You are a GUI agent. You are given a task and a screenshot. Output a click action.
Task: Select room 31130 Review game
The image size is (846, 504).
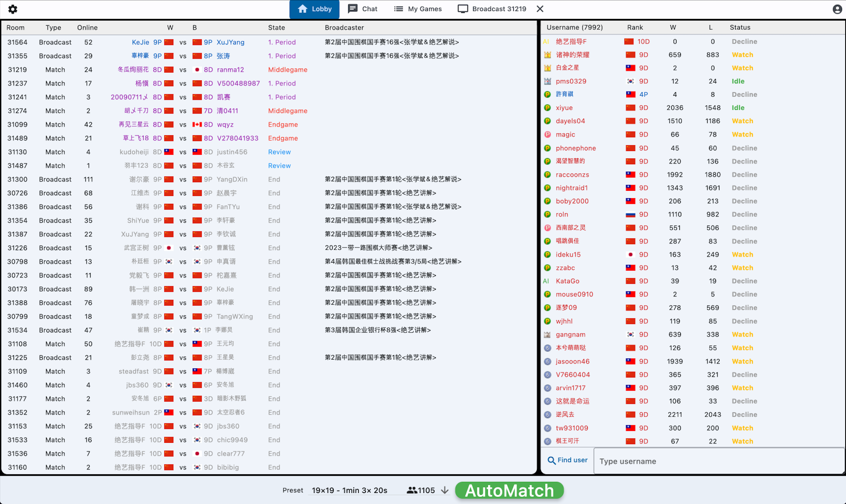click(269, 152)
